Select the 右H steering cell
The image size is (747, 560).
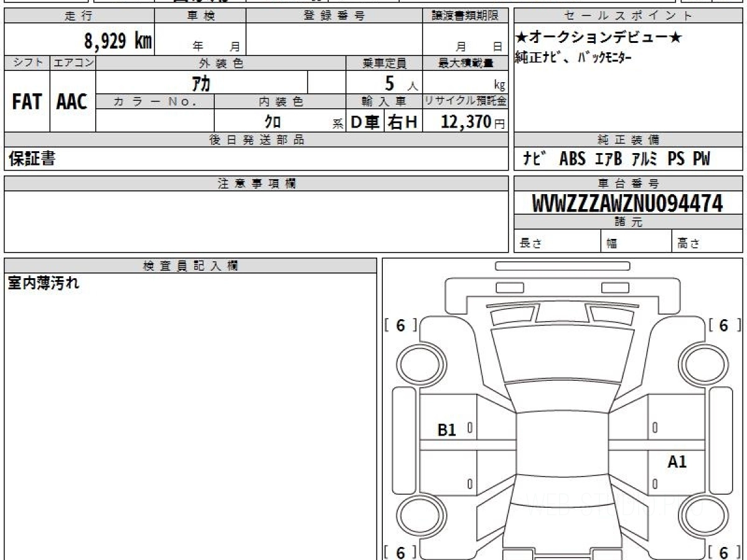click(x=403, y=122)
